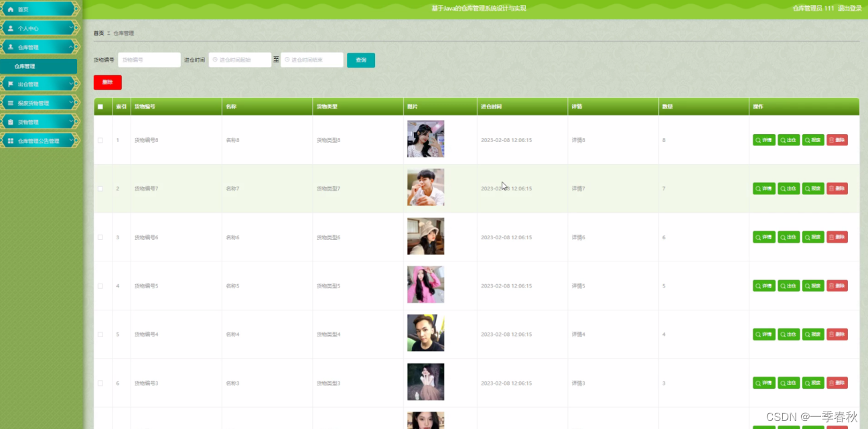
Task: Go to 首页 via the breadcrumb
Action: click(98, 33)
